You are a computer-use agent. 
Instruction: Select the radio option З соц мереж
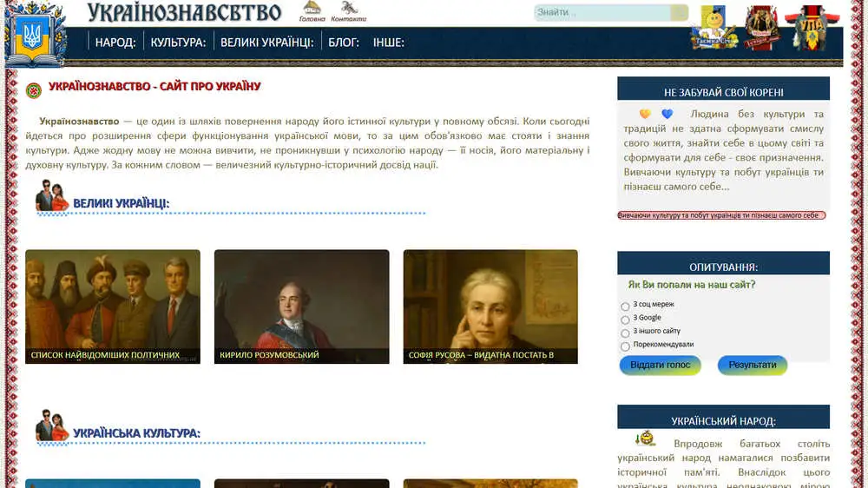(625, 307)
